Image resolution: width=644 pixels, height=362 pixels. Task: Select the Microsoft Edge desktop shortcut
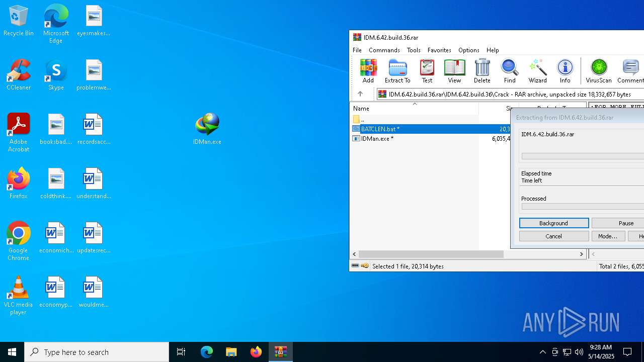[x=56, y=24]
